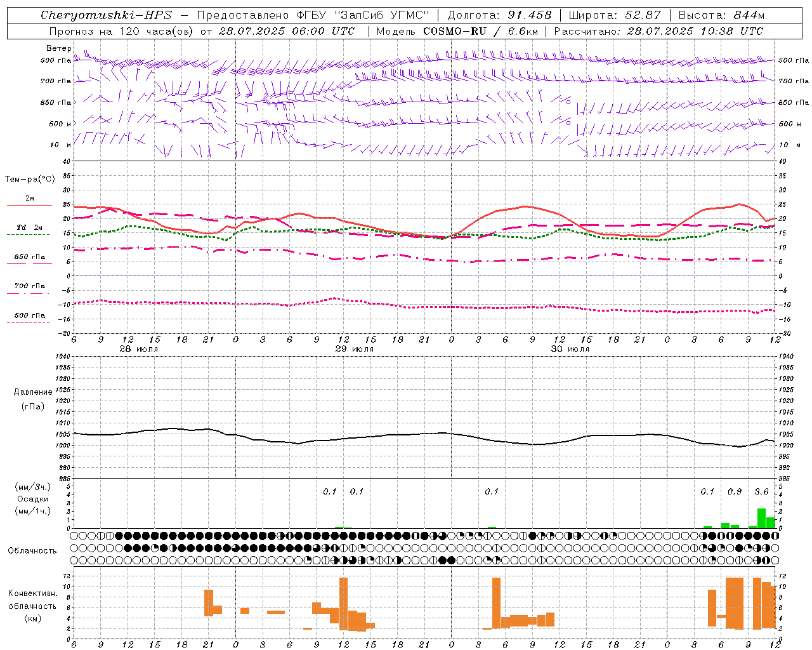This screenshot has width=812, height=650.
Task: Click the 'Тем-ра(°C)' temperature panel label
Action: (30, 180)
